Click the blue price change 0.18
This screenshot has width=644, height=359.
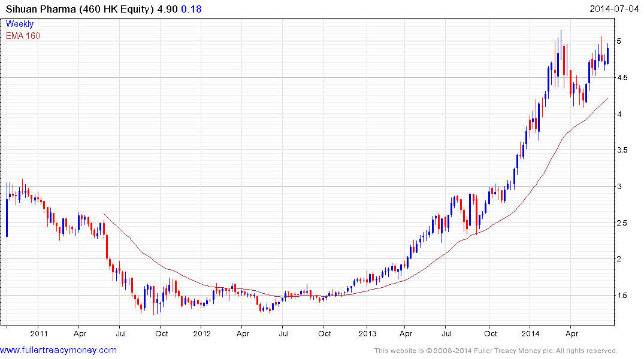191,9
